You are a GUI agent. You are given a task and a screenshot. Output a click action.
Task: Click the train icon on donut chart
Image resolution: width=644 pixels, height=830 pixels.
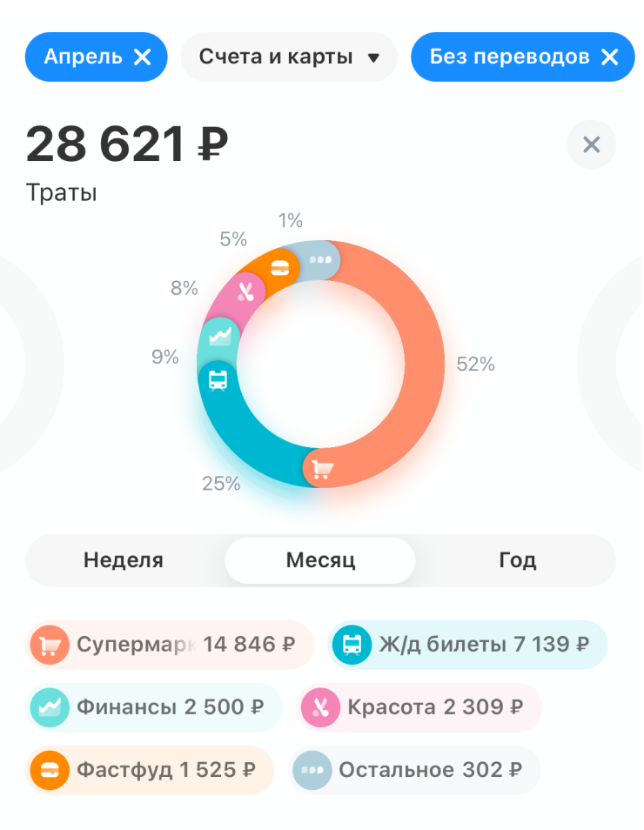218,380
